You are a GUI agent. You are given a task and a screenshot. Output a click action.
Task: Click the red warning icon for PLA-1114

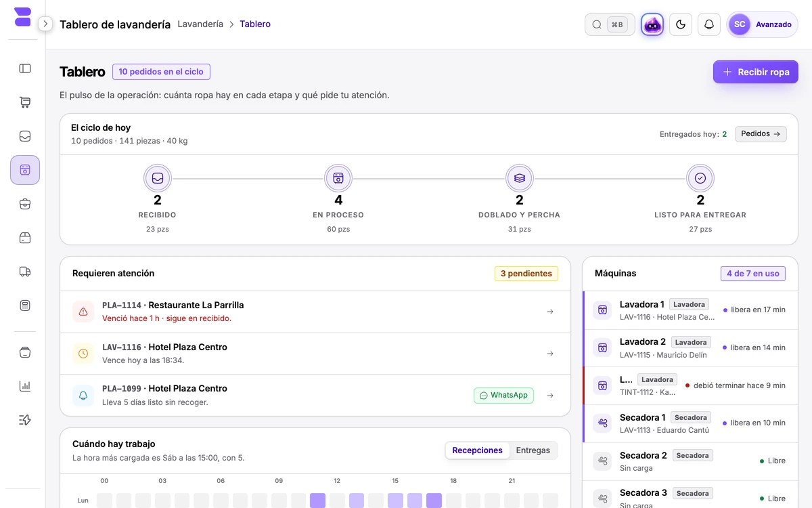[83, 312]
